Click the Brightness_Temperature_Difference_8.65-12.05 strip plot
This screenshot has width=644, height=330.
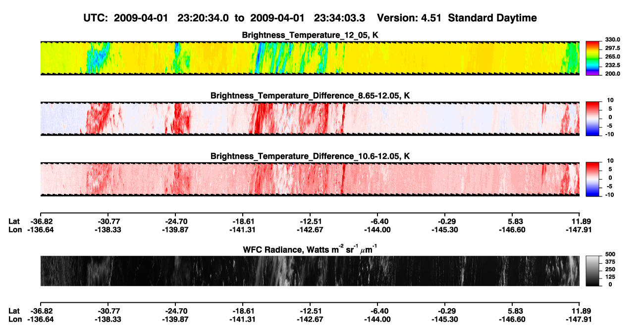310,119
